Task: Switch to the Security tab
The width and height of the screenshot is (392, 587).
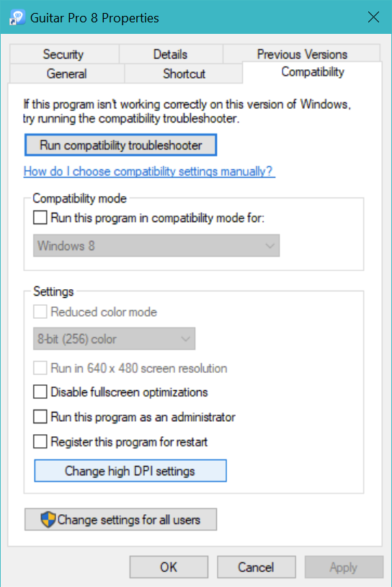Action: (x=64, y=54)
